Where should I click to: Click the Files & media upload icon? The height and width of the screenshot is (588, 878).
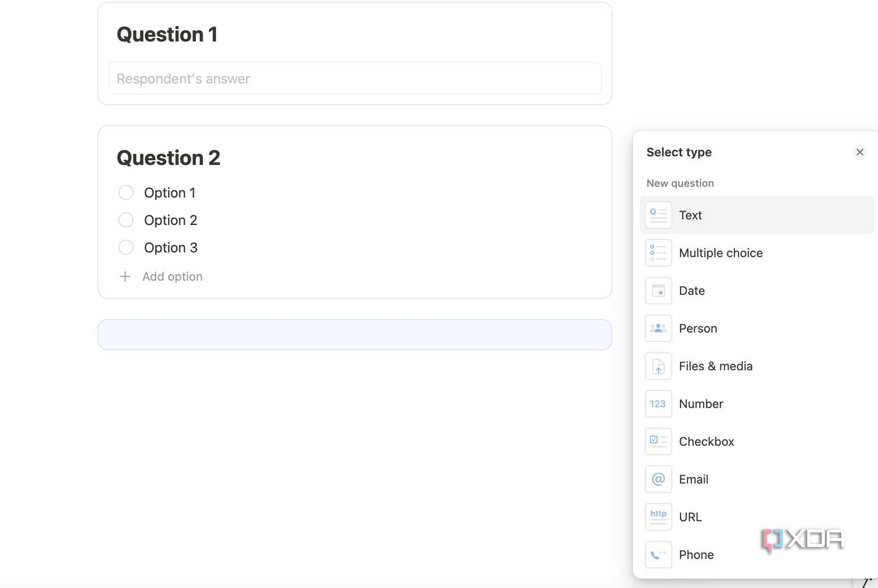click(x=658, y=366)
